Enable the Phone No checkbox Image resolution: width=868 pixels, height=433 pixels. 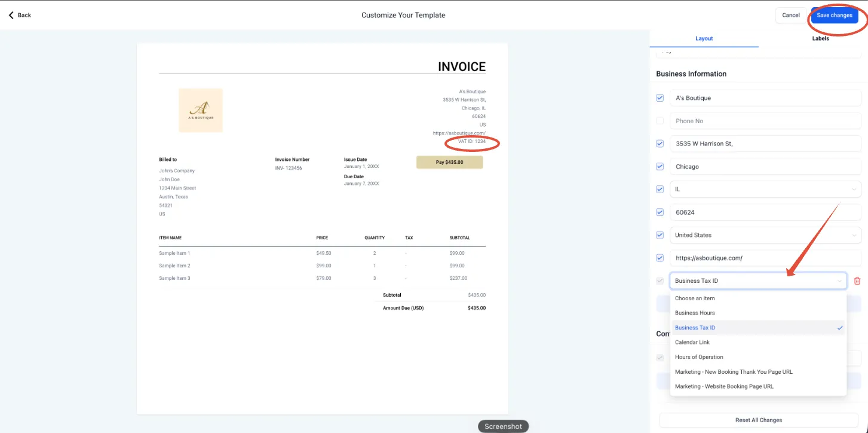(660, 121)
